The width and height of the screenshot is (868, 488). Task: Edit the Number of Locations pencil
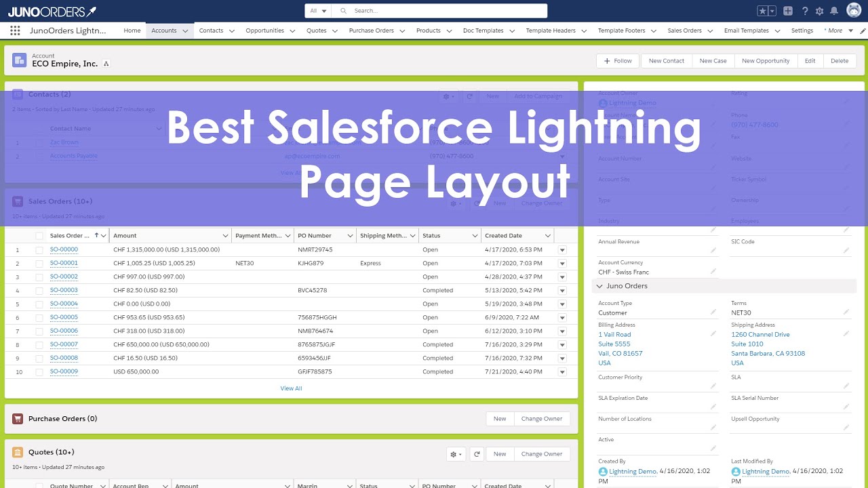click(713, 428)
